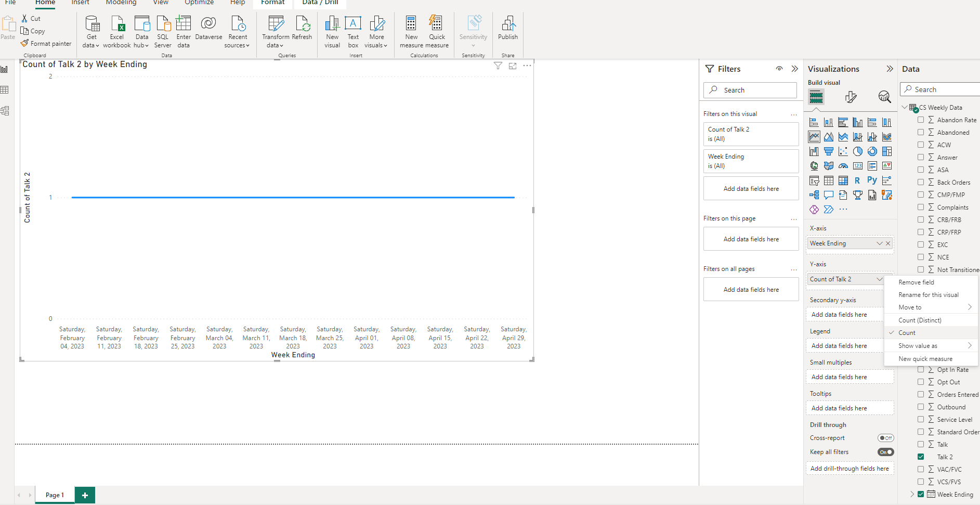Choose the line chart visual
This screenshot has width=980, height=505.
(x=814, y=137)
